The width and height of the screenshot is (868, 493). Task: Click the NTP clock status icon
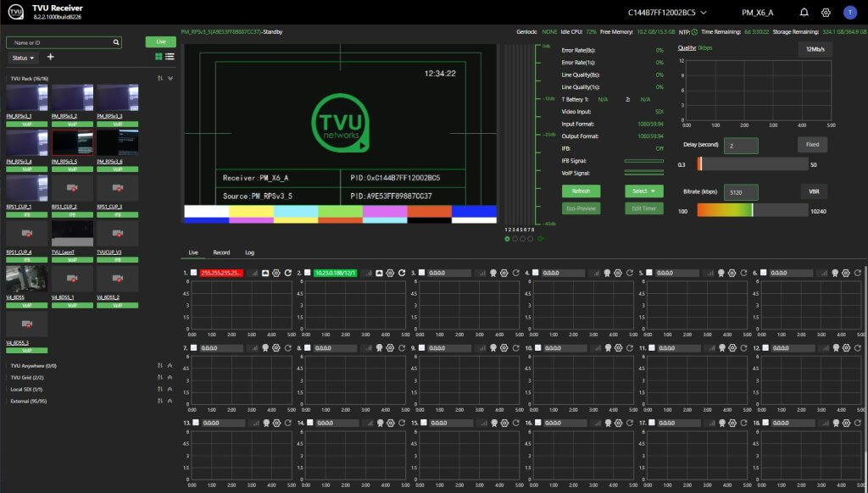click(695, 32)
